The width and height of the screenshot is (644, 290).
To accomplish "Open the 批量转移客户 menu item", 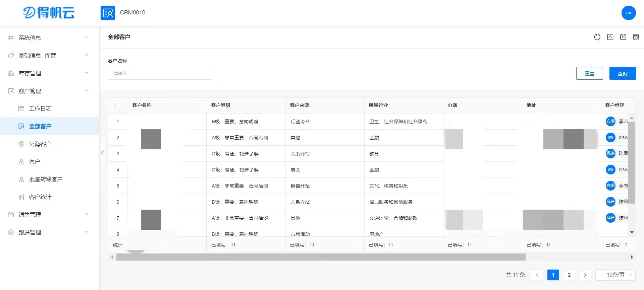I will coord(50,179).
